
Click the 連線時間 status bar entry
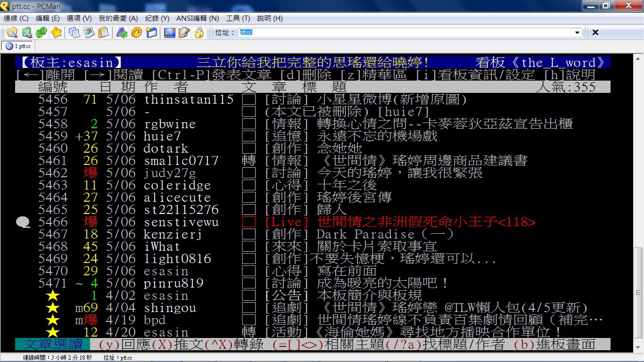tap(57, 358)
